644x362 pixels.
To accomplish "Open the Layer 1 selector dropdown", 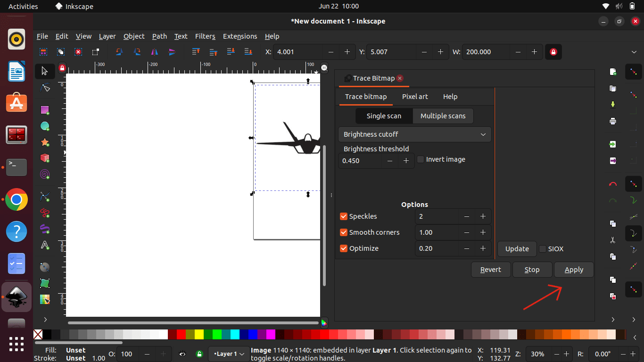I will click(x=229, y=354).
